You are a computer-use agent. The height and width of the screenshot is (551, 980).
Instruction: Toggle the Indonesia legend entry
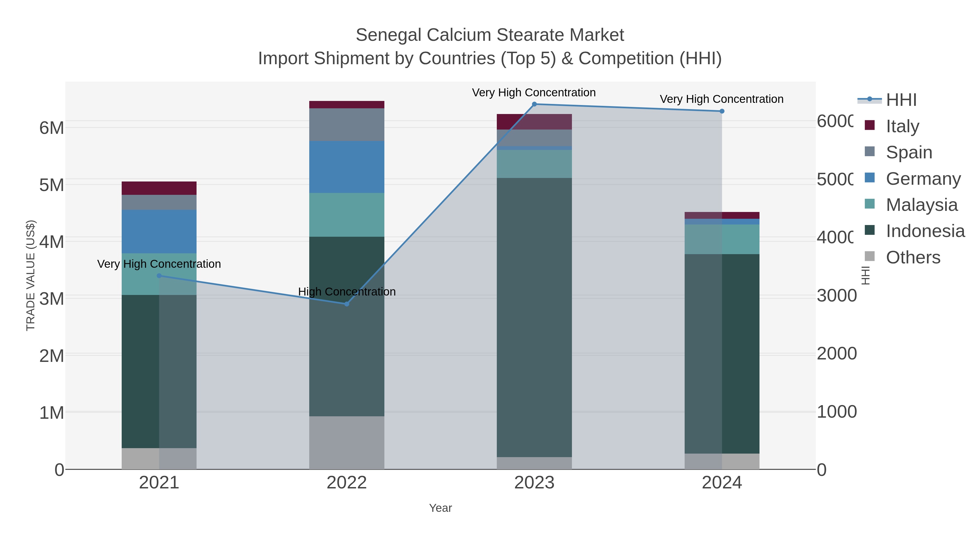[915, 231]
